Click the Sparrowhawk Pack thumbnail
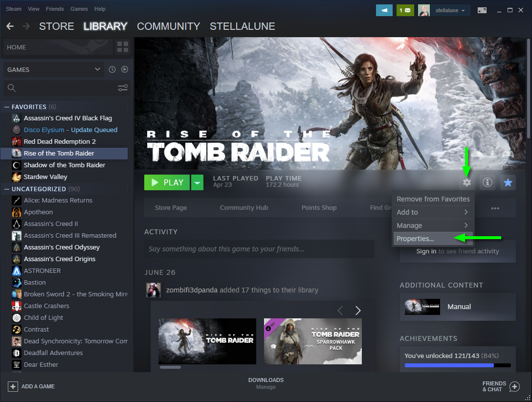This screenshot has height=402, width=532. click(312, 341)
